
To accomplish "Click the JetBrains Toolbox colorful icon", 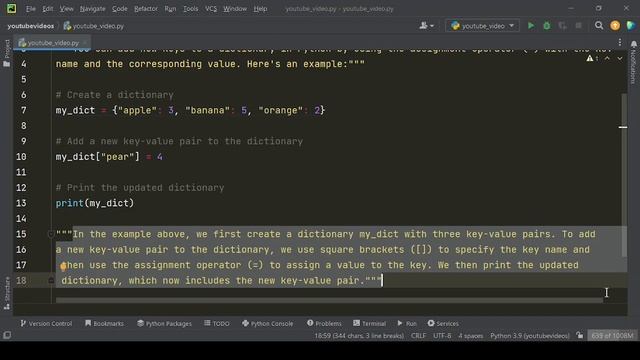I will pos(631,26).
